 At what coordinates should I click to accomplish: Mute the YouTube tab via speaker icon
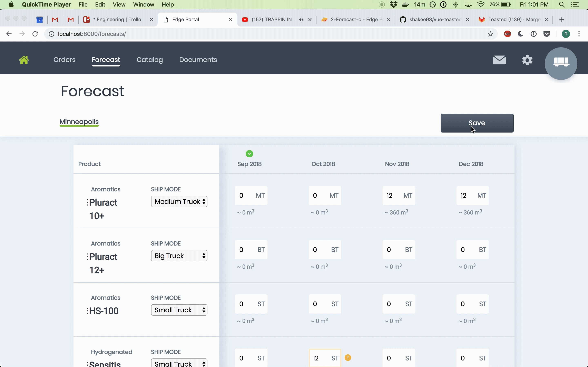301,20
